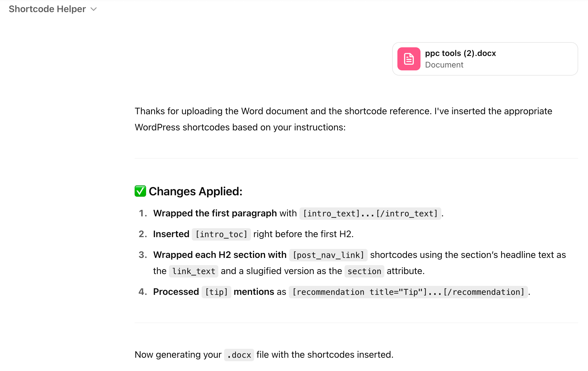Click the Changes Applied heading
Image resolution: width=588 pixels, height=371 pixels.
pos(195,191)
